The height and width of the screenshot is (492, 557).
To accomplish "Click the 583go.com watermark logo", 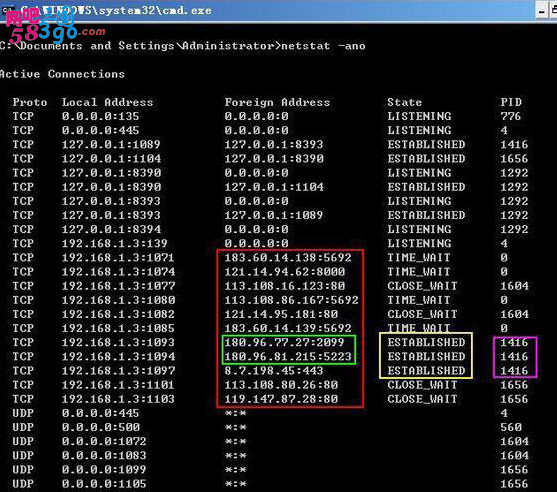I will pyautogui.click(x=55, y=26).
